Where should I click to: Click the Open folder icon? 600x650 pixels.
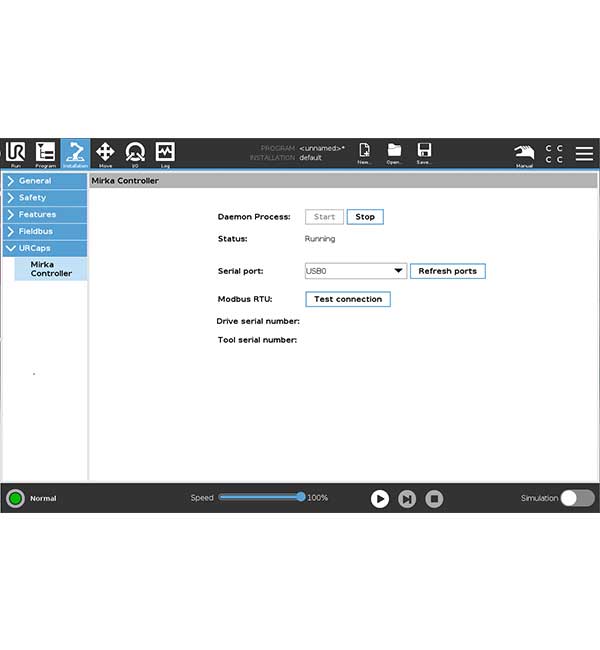coord(394,153)
